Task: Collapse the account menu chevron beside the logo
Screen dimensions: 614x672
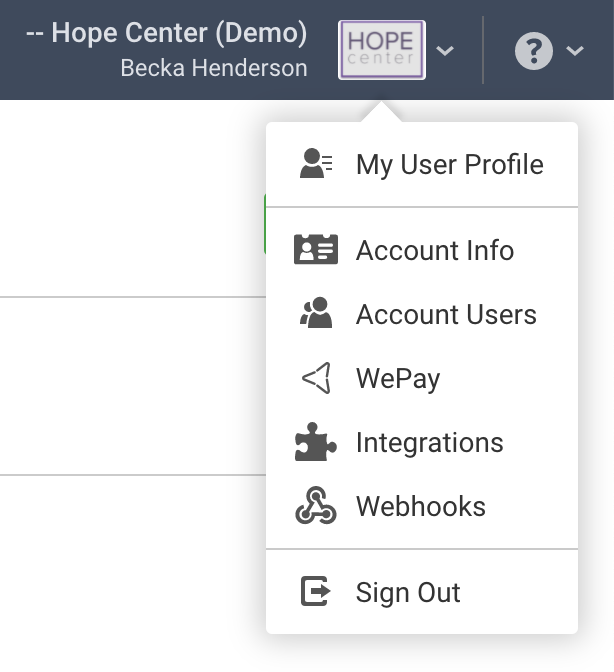Action: point(446,50)
